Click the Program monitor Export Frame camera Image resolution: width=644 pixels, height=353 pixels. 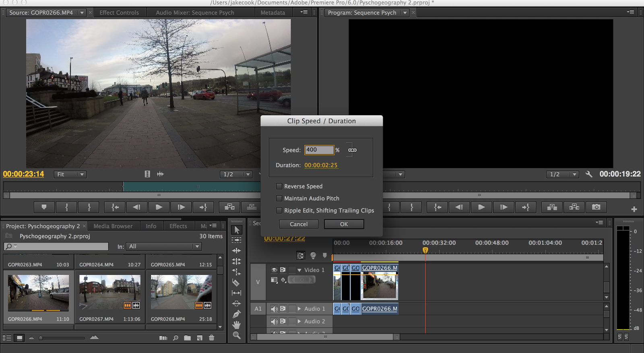point(596,207)
